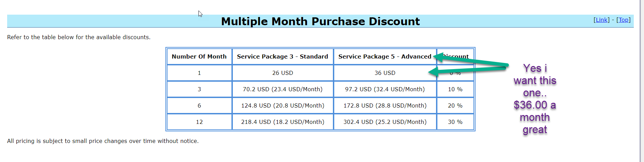The width and height of the screenshot is (644, 162).
Task: Click the 172.8 USD six-month Advanced price
Action: [x=385, y=106]
